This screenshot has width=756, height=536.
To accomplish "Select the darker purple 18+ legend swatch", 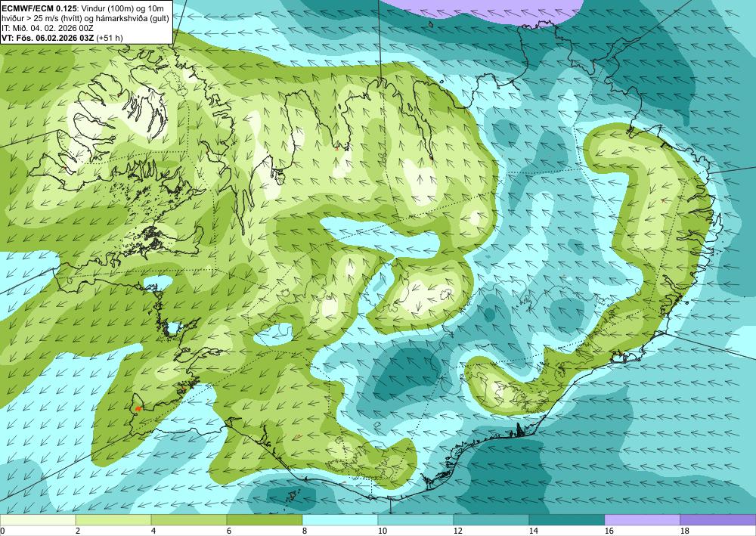I will [718, 520].
